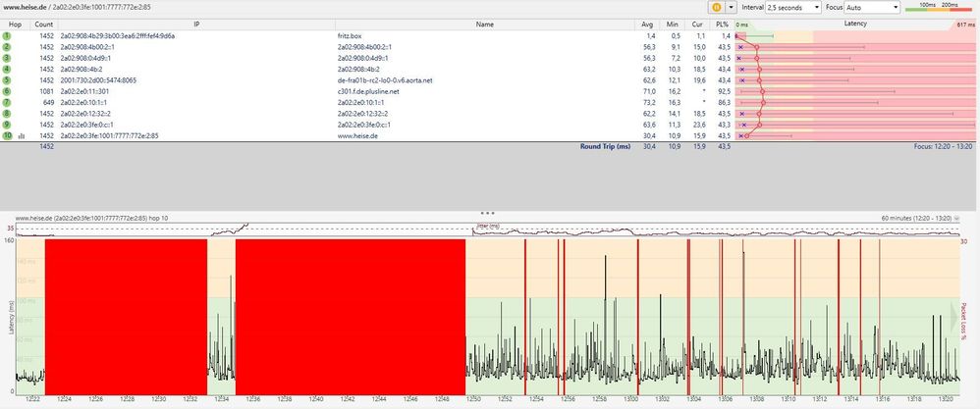This screenshot has height=409, width=980.
Task: Select the www.heise.de name in hop 10
Action: pos(356,136)
